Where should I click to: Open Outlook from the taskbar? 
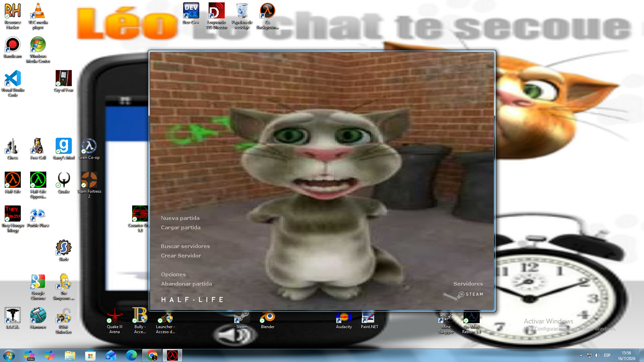[x=111, y=355]
